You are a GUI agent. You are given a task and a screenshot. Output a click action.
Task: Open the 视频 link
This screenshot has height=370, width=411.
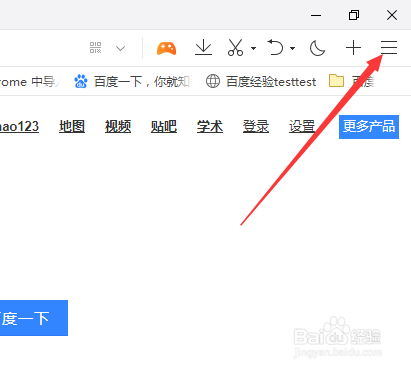(x=118, y=127)
